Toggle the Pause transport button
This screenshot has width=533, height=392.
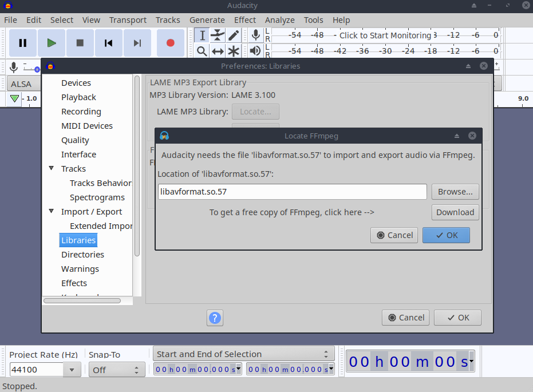coord(22,43)
